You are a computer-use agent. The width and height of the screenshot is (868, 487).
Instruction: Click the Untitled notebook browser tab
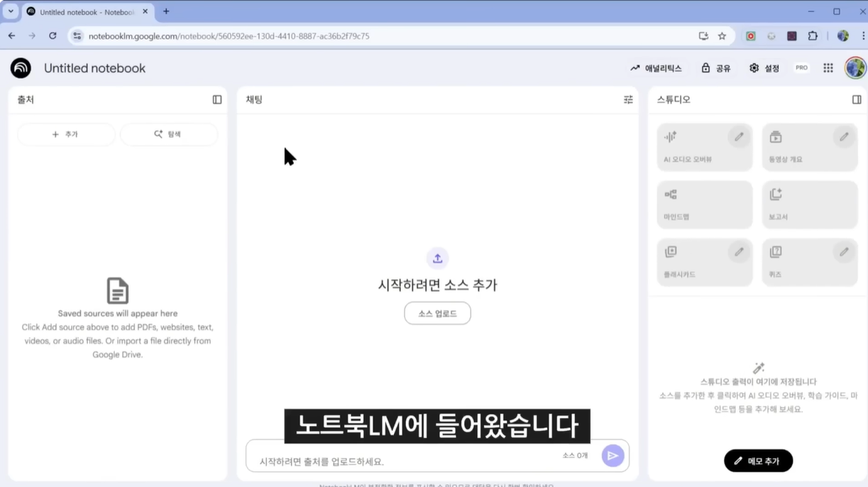[85, 12]
